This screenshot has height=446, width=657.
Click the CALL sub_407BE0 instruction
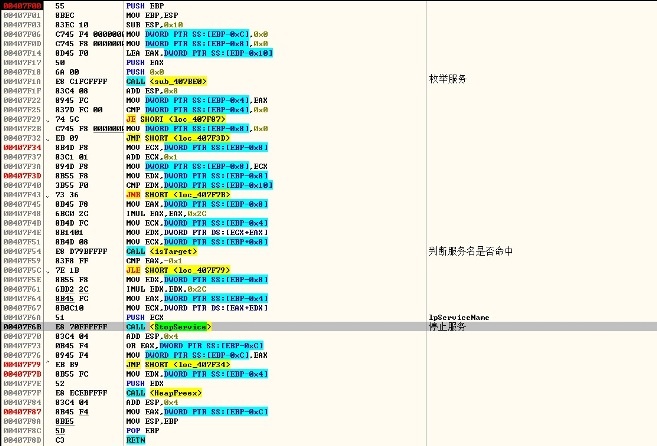coord(165,78)
